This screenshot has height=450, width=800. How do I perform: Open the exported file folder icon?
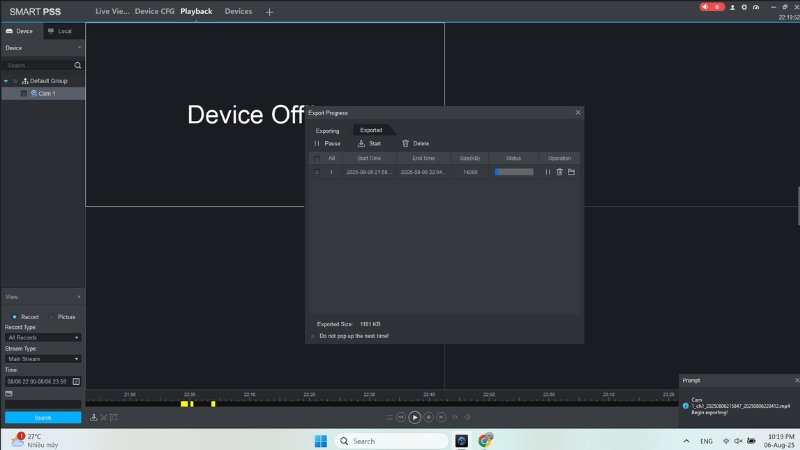pos(571,172)
